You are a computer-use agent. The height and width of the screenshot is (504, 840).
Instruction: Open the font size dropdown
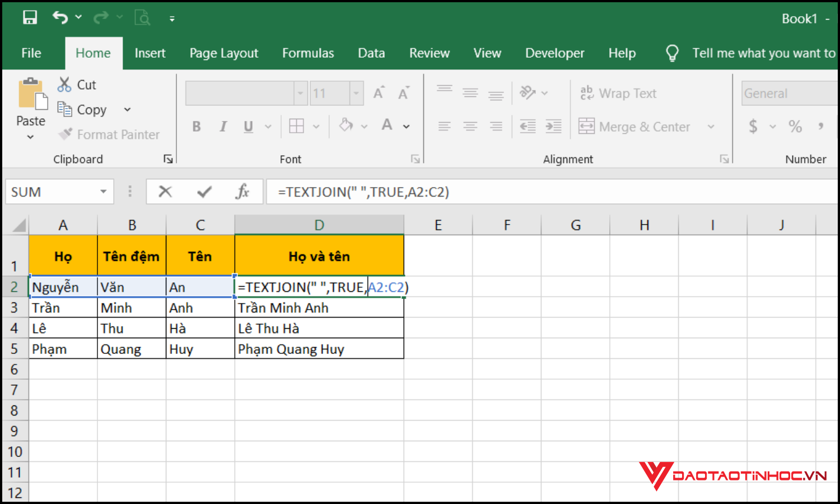coord(356,94)
